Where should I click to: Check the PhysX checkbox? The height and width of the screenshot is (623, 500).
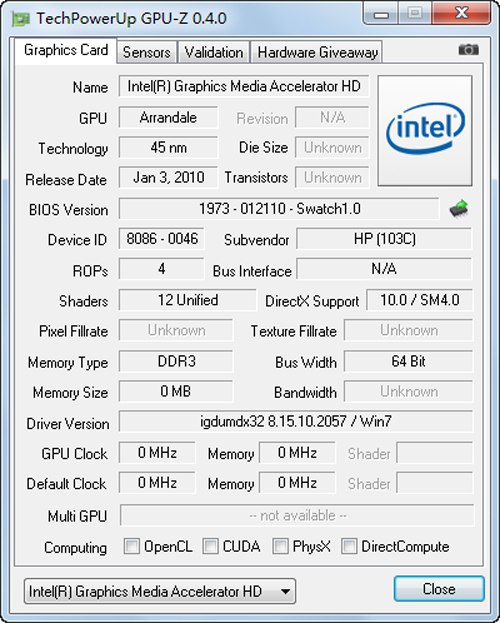point(280,546)
